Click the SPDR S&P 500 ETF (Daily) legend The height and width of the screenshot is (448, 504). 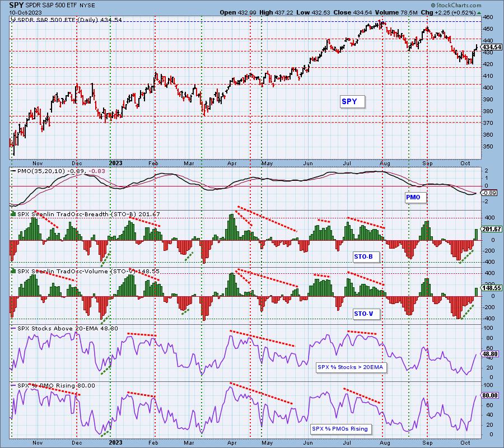pos(69,20)
